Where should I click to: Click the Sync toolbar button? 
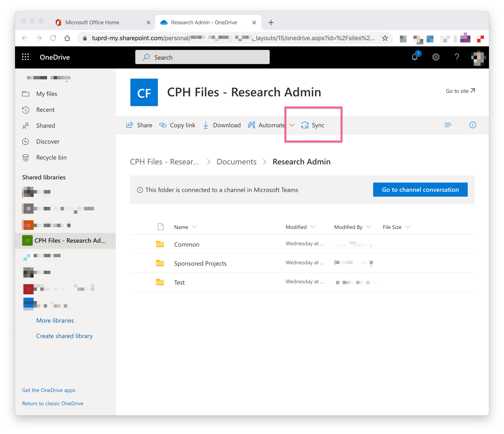pyautogui.click(x=313, y=125)
